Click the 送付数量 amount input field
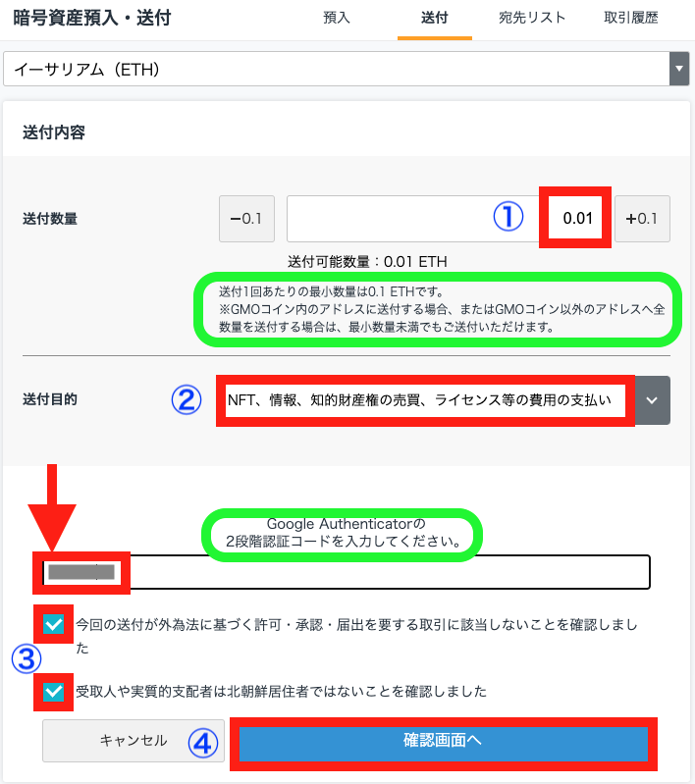Screen dimensions: 695x784 (449, 219)
